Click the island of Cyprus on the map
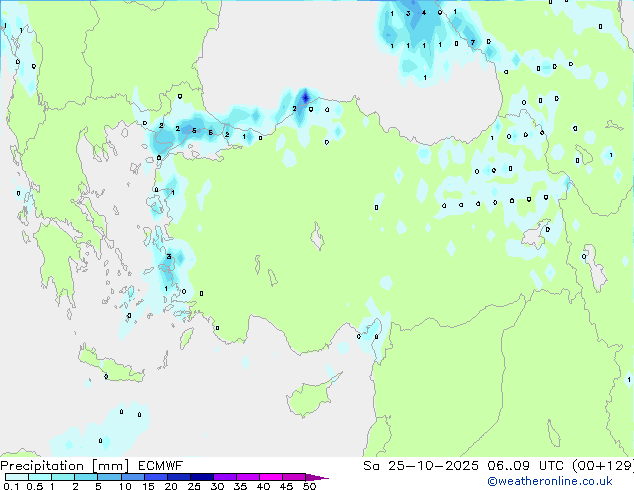The height and width of the screenshot is (490, 634). (x=311, y=396)
